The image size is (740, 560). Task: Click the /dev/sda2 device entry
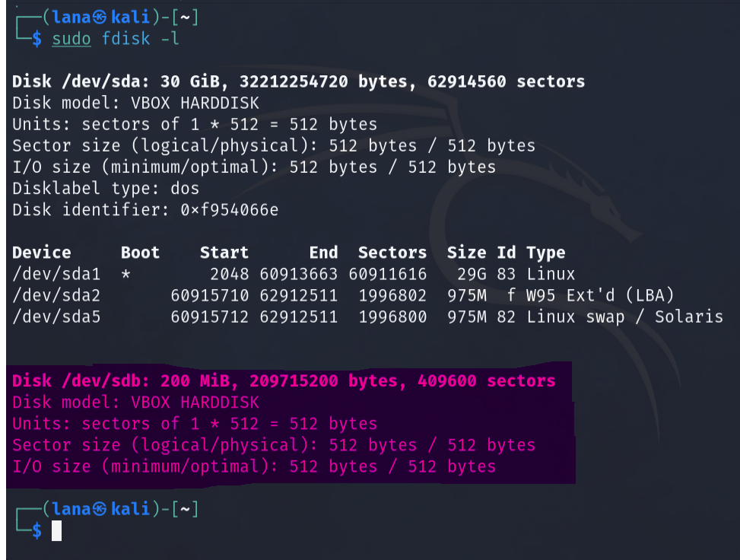tap(56, 295)
